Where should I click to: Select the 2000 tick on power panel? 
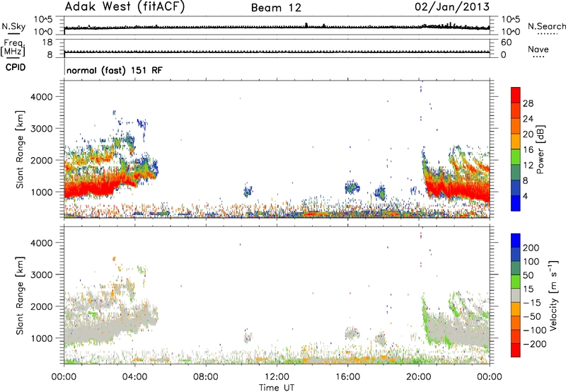[x=42, y=160]
